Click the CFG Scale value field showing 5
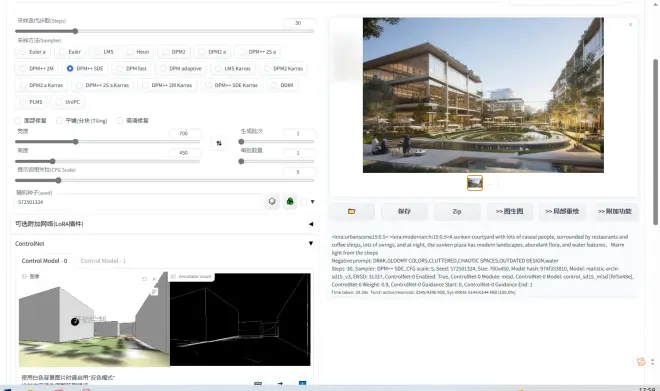Viewport: 660px width, 391px height. (x=299, y=172)
